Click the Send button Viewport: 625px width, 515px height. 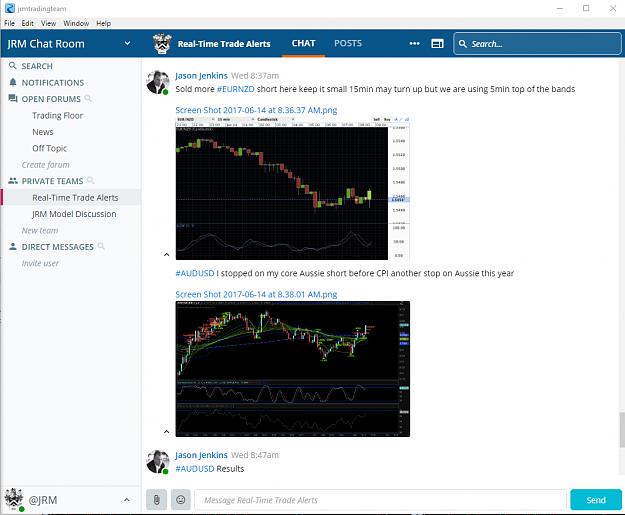pyautogui.click(x=596, y=499)
